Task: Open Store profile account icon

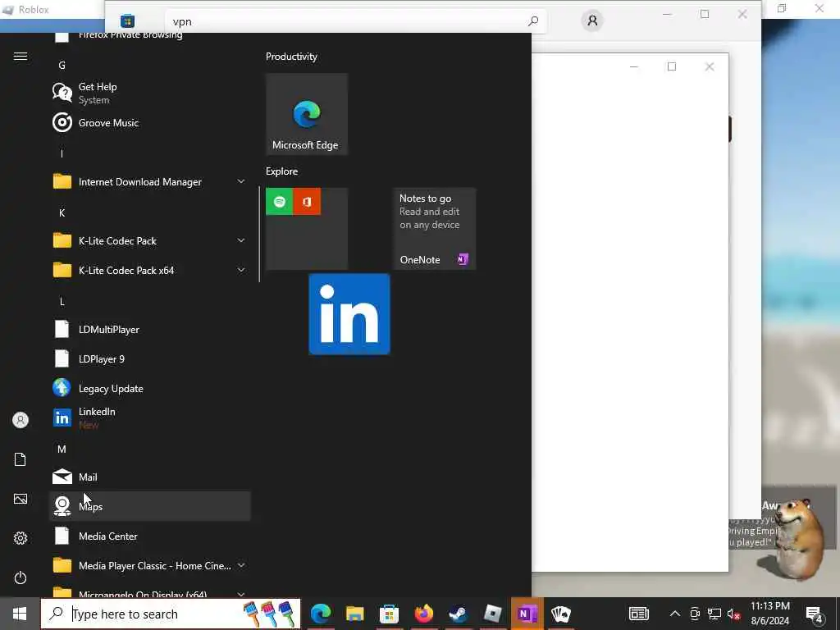Action: pos(592,21)
